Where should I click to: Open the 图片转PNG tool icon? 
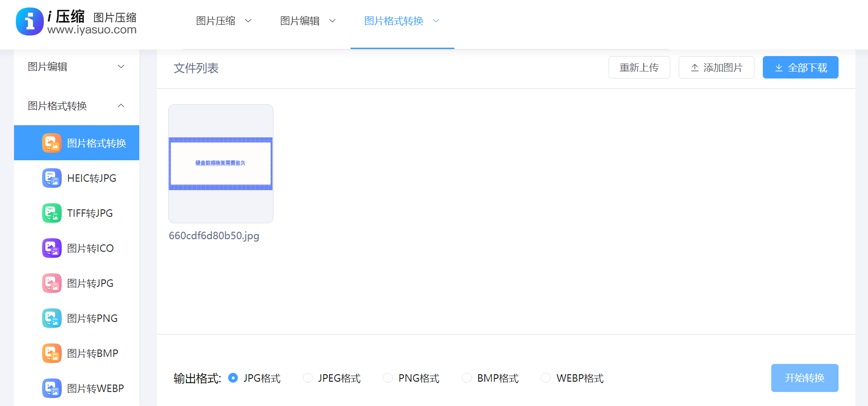pyautogui.click(x=52, y=318)
